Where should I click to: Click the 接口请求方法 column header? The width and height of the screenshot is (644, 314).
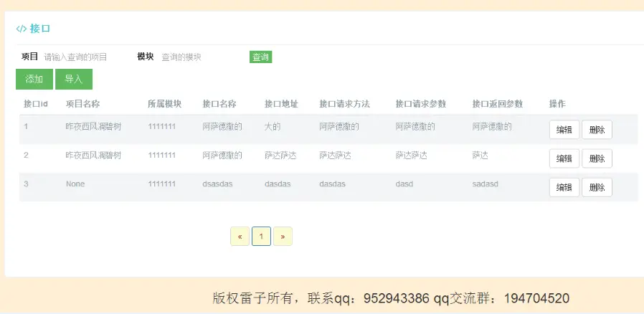(x=344, y=104)
